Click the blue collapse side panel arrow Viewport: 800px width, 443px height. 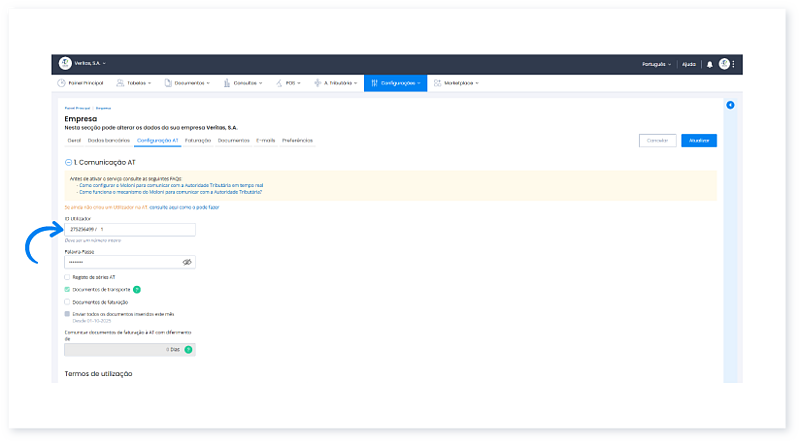[x=730, y=105]
